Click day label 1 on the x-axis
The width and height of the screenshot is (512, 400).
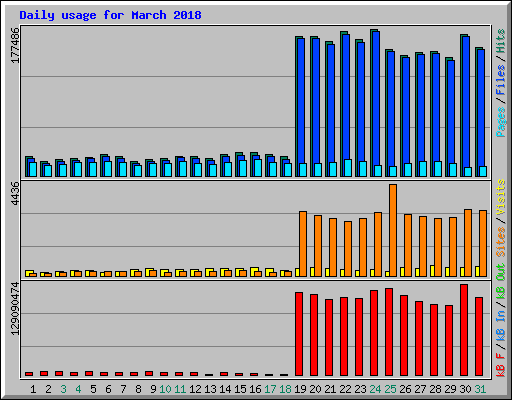tap(33, 389)
